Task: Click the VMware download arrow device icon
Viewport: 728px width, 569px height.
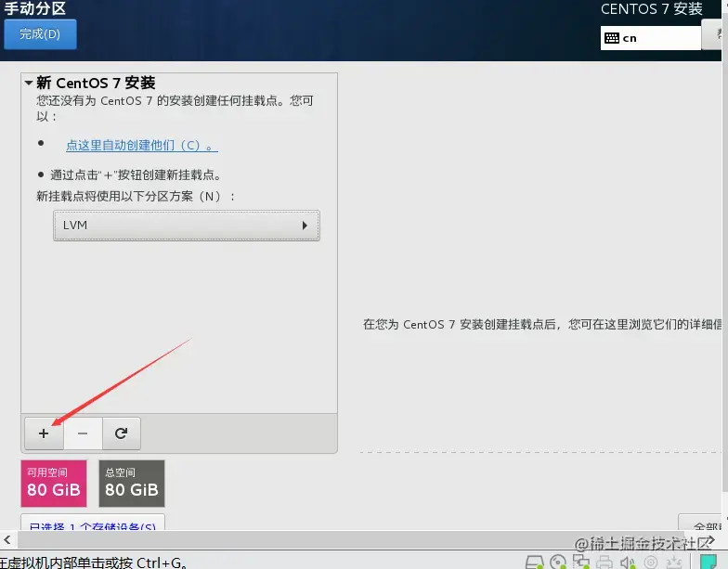Action: (674, 563)
